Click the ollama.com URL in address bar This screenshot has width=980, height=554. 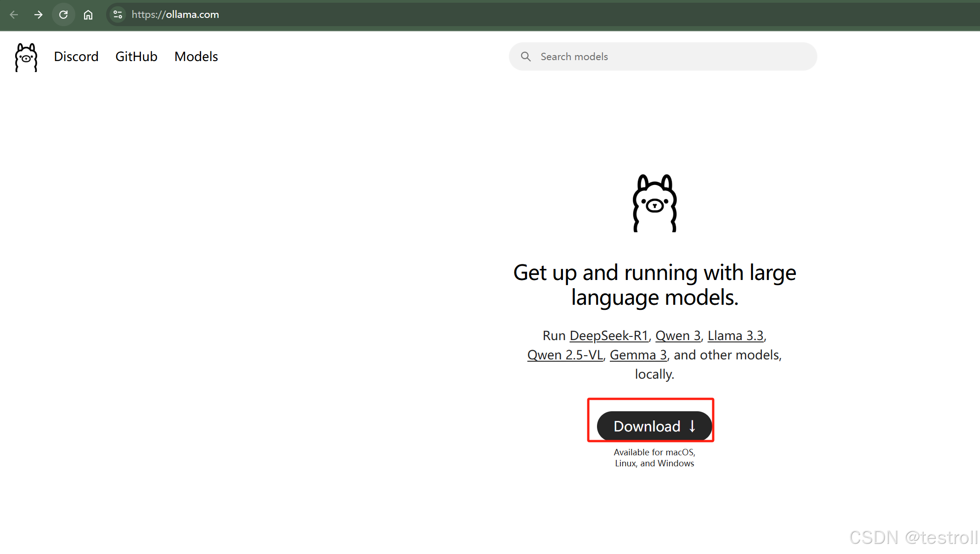tap(175, 15)
